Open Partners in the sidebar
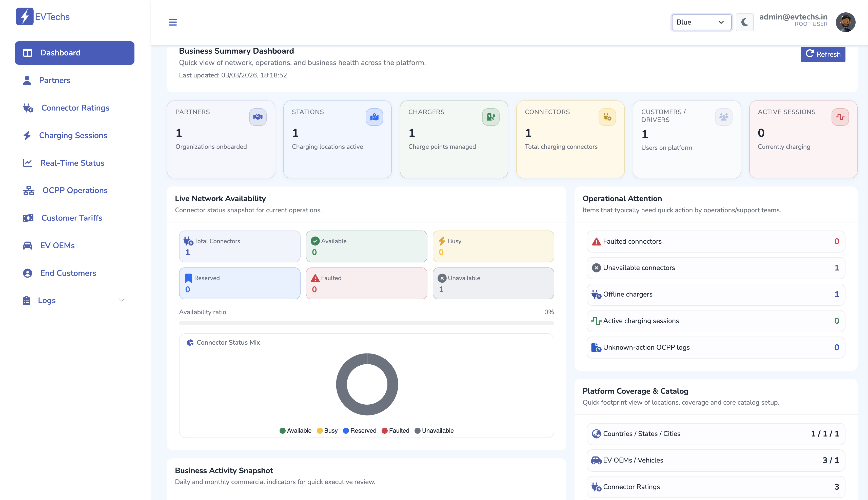Image resolution: width=868 pixels, height=500 pixels. tap(55, 80)
